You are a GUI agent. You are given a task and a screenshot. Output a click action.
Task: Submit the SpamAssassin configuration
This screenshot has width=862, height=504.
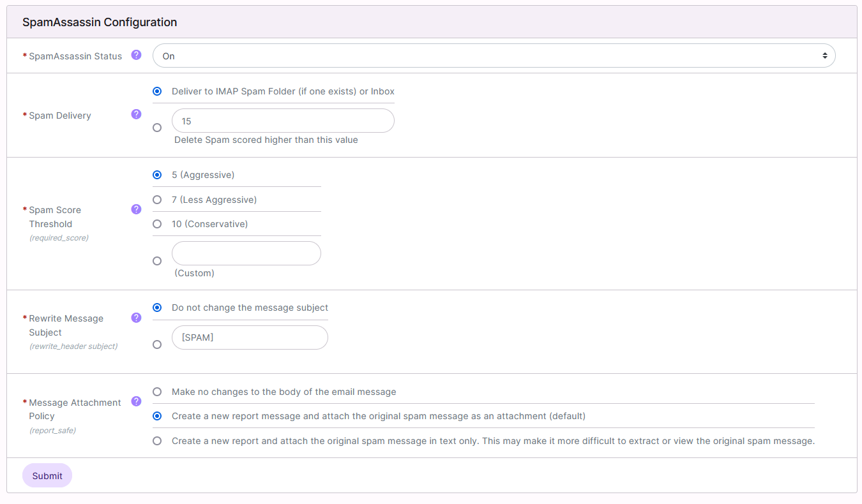tap(47, 475)
